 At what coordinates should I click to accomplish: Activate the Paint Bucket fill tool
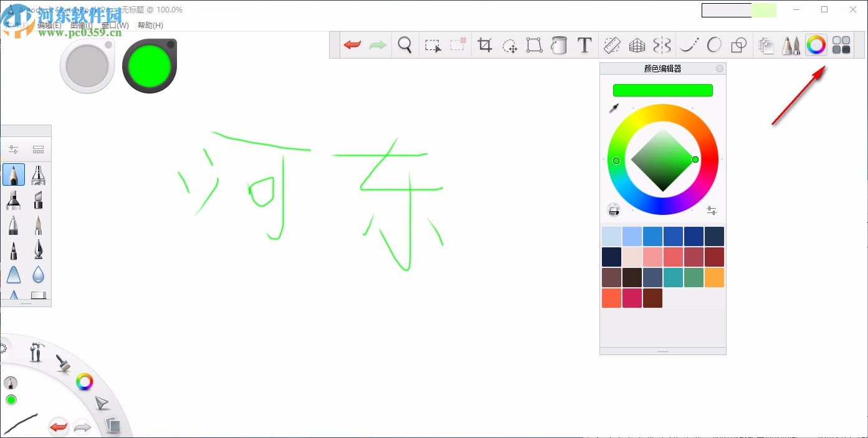[x=559, y=44]
